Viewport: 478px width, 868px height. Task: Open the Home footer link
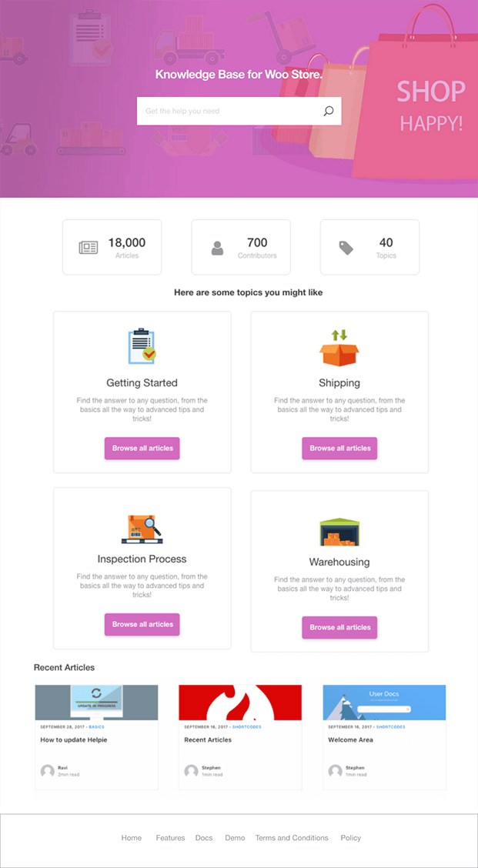click(132, 838)
